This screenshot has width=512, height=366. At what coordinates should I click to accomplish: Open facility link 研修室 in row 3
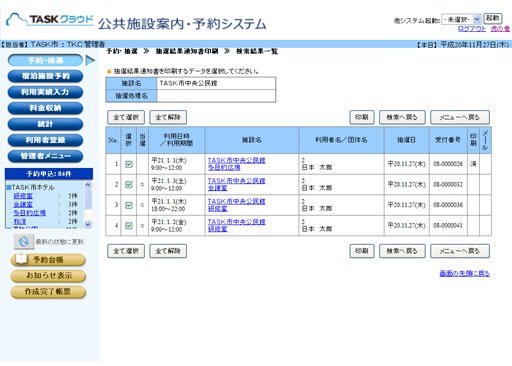217,209
